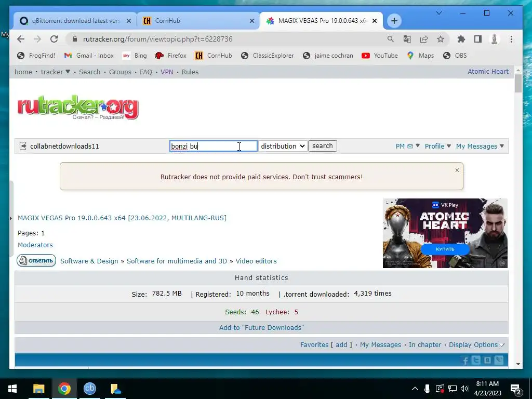Click the logout icon beside collabnetdownloads11
The height and width of the screenshot is (399, 532).
(x=23, y=146)
